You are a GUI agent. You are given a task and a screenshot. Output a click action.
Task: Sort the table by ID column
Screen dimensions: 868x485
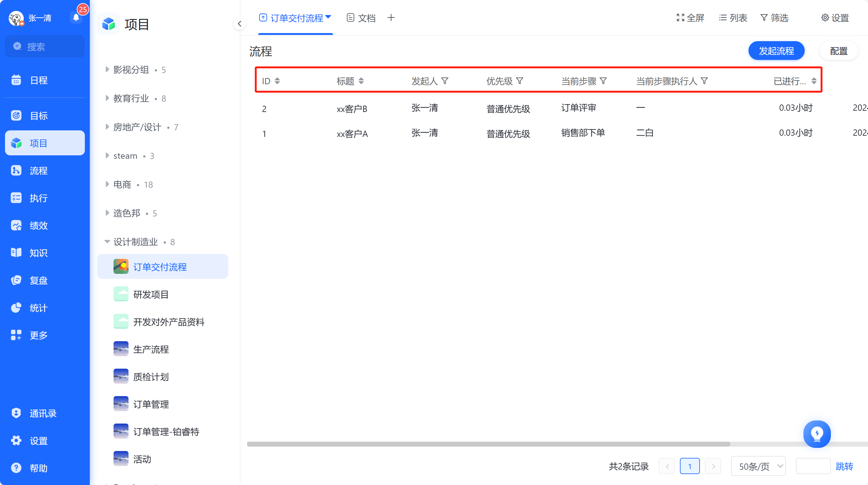[277, 81]
